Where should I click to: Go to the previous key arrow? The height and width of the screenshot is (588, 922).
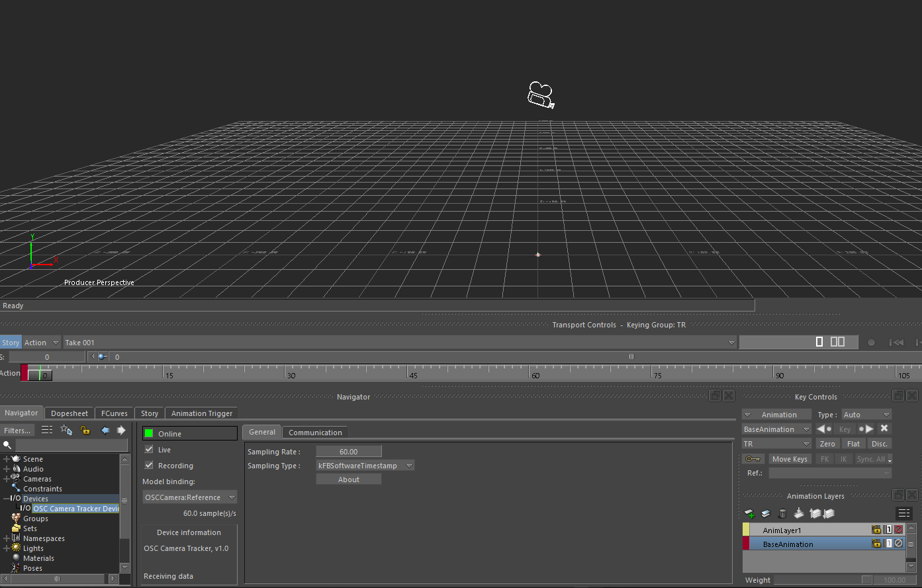click(x=825, y=429)
